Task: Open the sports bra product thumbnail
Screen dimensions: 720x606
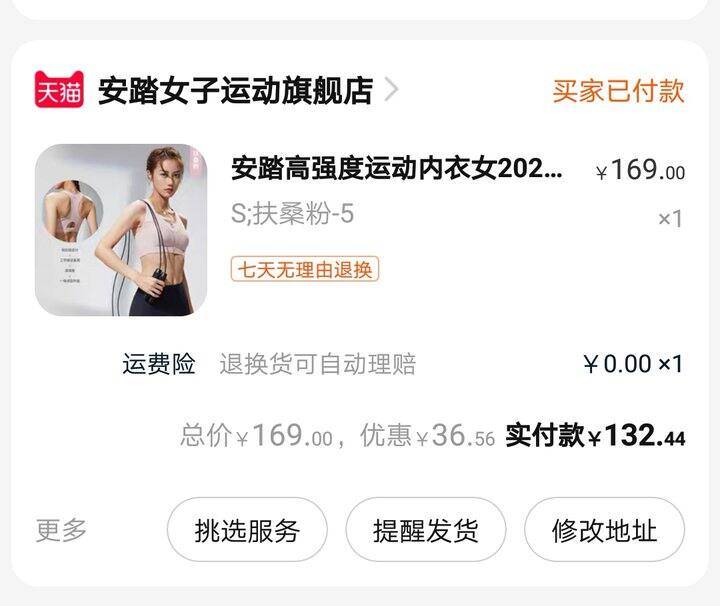Action: 121,230
